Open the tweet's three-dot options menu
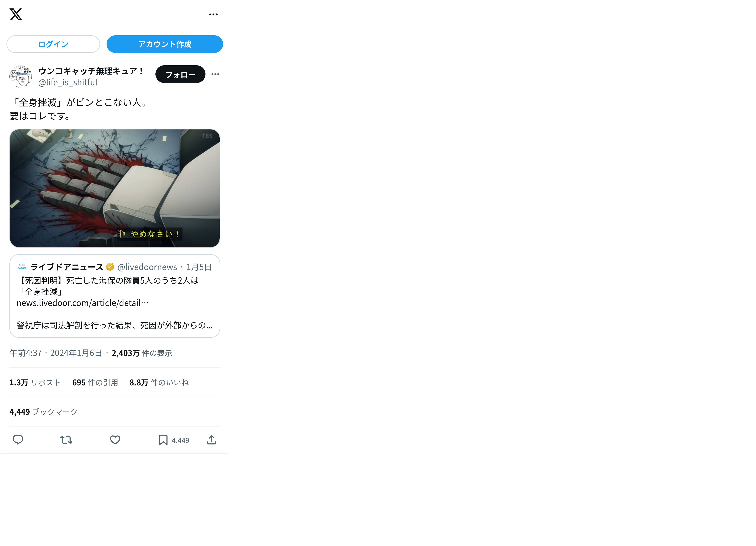The height and width of the screenshot is (546, 756). [215, 74]
